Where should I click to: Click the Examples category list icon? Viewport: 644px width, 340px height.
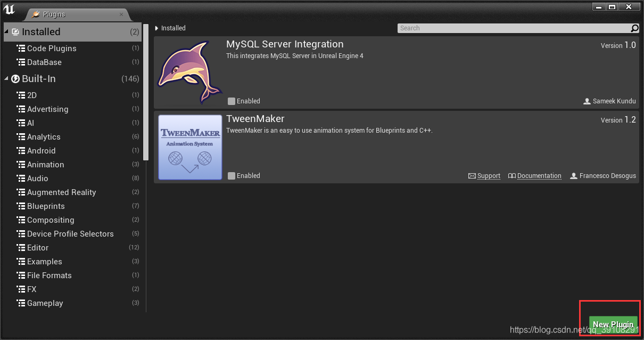click(x=21, y=262)
